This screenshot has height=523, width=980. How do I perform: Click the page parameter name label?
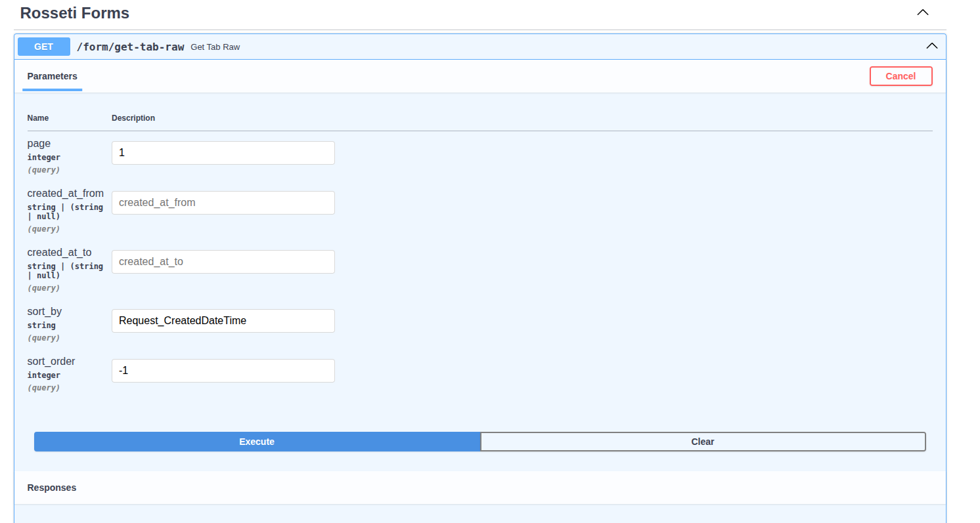[39, 144]
